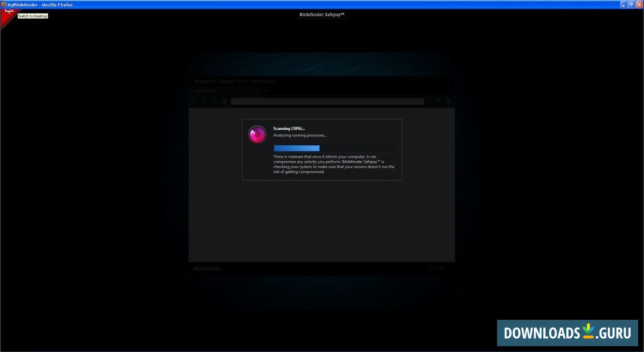This screenshot has width=644, height=352.
Task: Restore down the Firefox window
Action: (631, 5)
